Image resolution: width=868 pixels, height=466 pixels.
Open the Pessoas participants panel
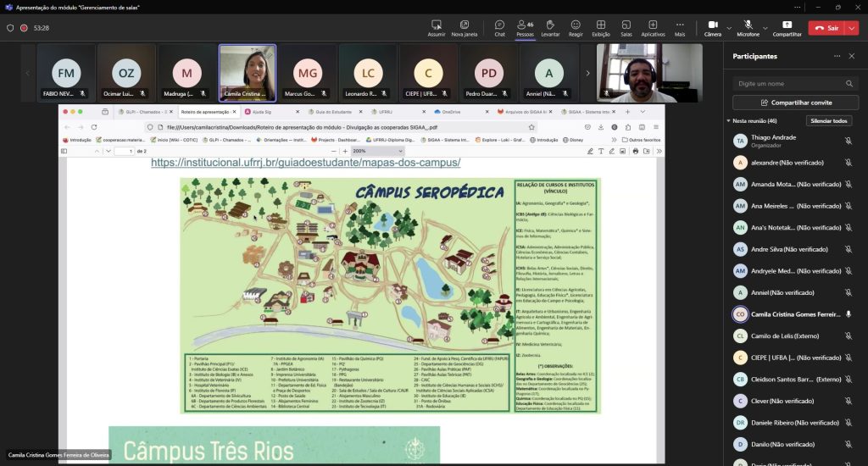point(525,28)
